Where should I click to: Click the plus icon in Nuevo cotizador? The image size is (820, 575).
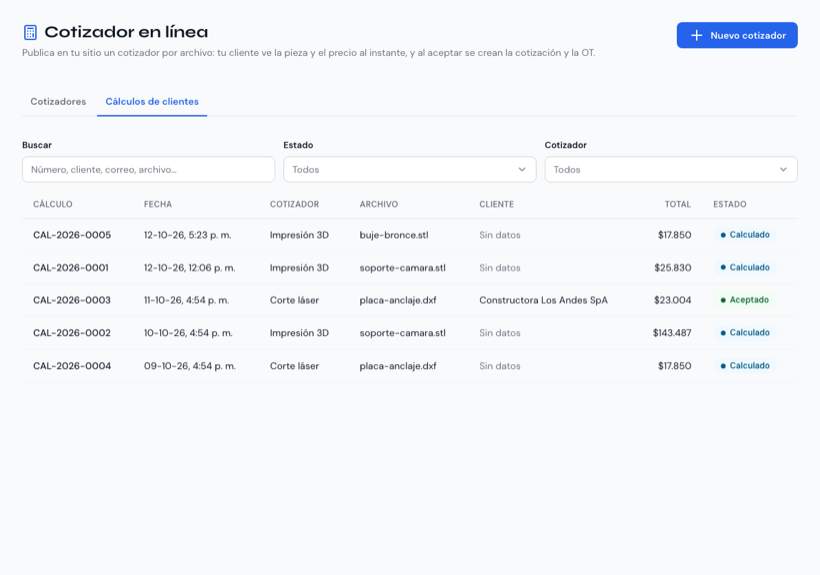pos(697,36)
